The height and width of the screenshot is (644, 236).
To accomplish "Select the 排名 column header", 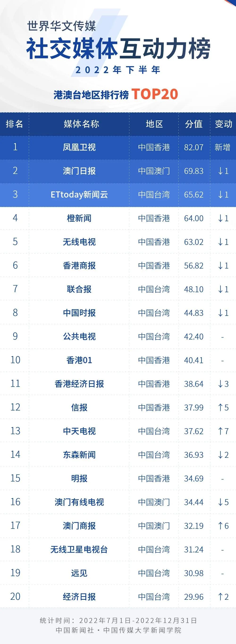I will click(14, 124).
